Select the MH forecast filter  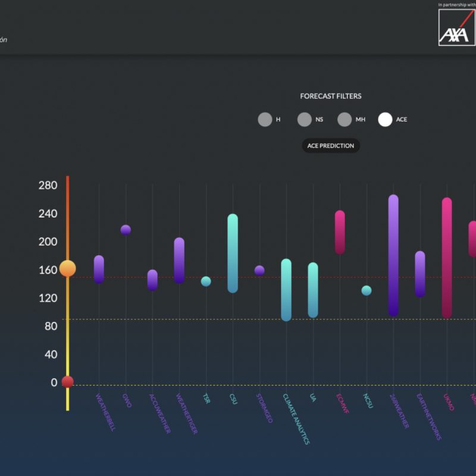[345, 120]
